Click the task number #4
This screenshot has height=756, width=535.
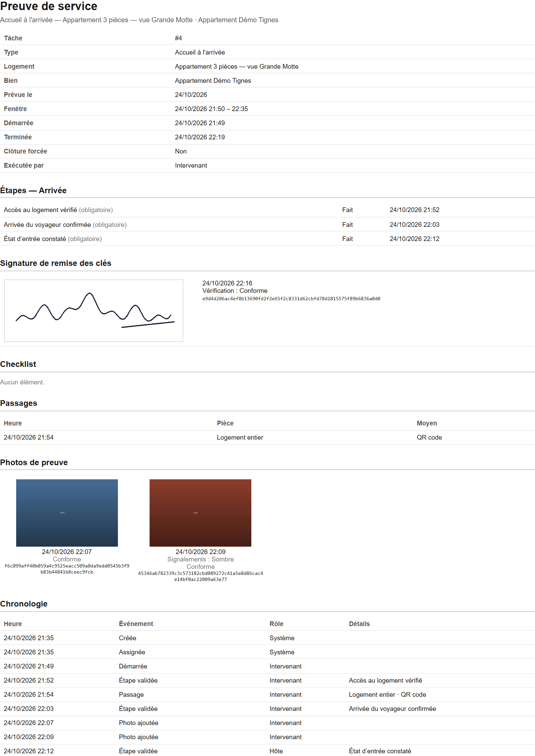179,38
